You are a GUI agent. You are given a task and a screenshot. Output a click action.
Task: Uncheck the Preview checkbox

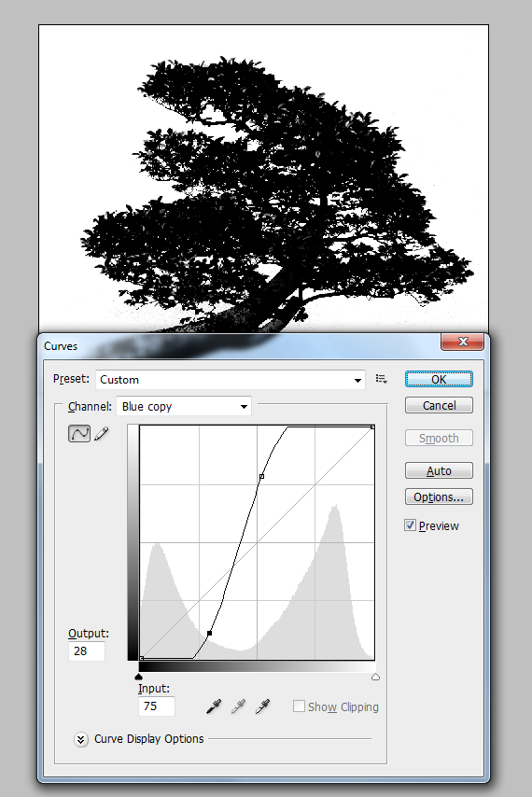[410, 525]
